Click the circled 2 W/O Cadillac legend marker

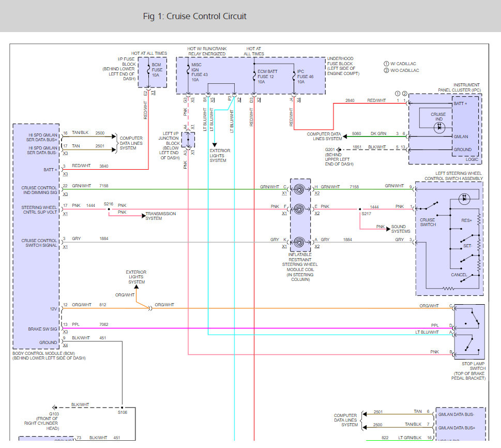pos(386,70)
